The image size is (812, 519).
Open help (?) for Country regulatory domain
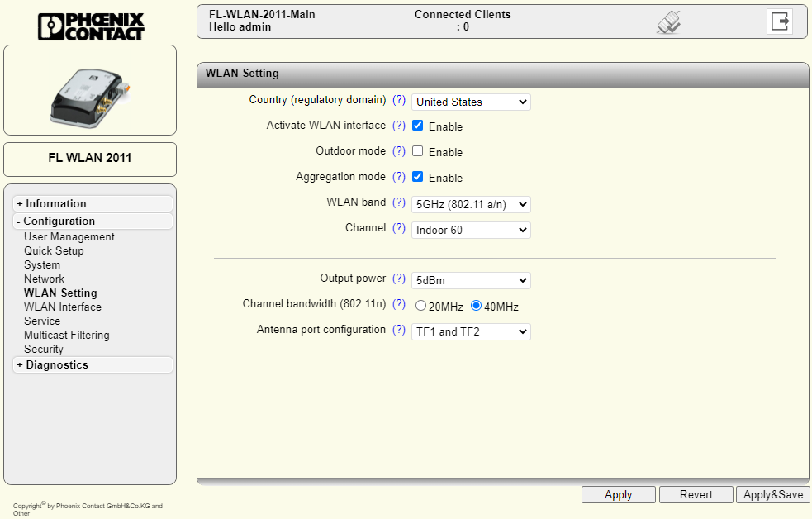(x=399, y=100)
